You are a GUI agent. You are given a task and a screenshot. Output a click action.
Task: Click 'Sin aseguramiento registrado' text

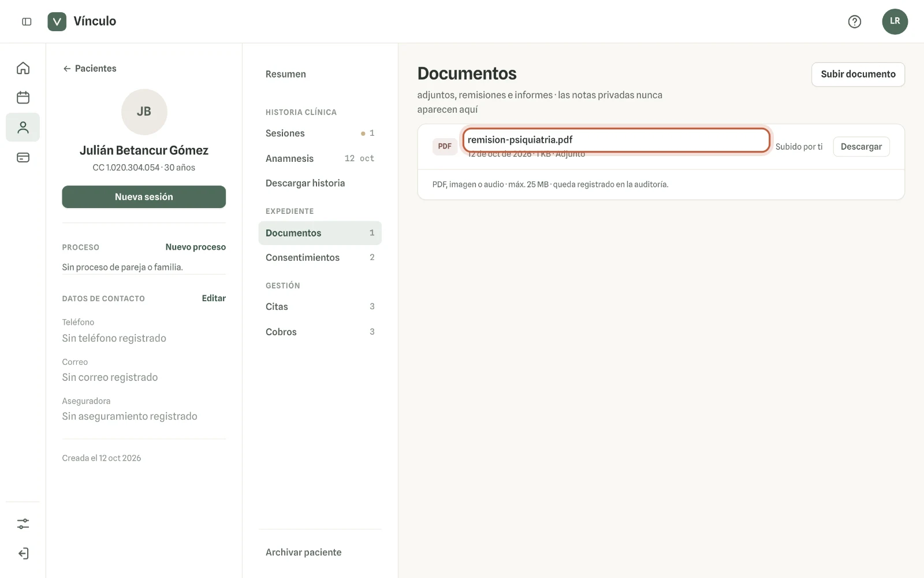(x=129, y=416)
